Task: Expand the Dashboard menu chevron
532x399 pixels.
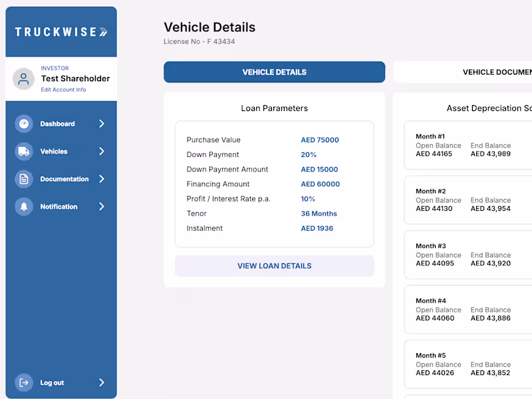Action: click(102, 124)
